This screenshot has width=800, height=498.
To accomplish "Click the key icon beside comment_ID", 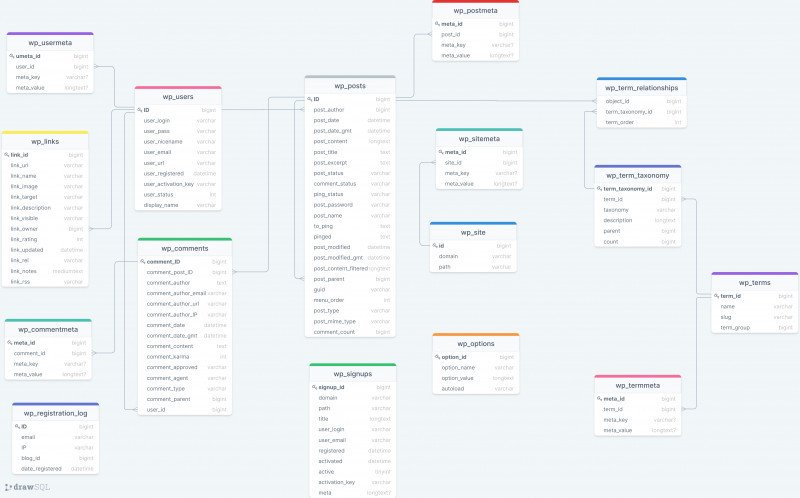I will [143, 262].
